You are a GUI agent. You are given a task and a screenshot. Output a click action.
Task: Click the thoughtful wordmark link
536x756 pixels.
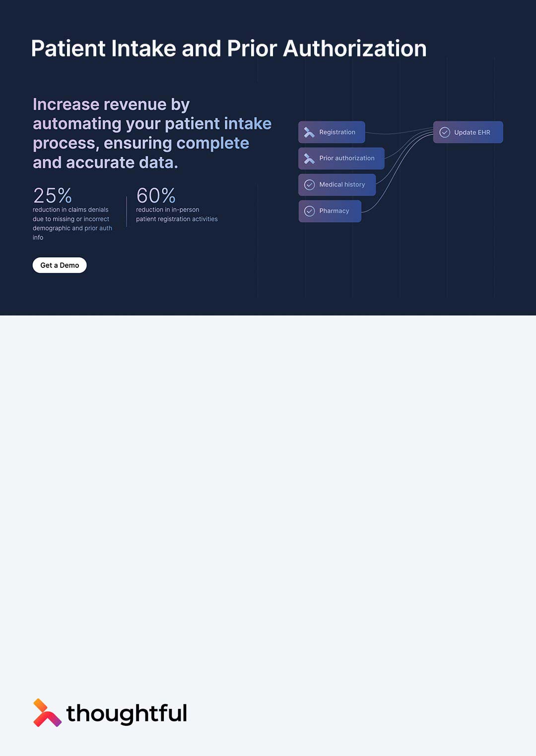pyautogui.click(x=128, y=713)
